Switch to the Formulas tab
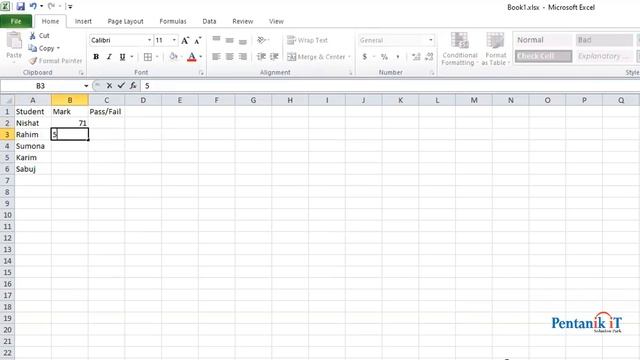Image resolution: width=640 pixels, height=360 pixels. [x=173, y=21]
